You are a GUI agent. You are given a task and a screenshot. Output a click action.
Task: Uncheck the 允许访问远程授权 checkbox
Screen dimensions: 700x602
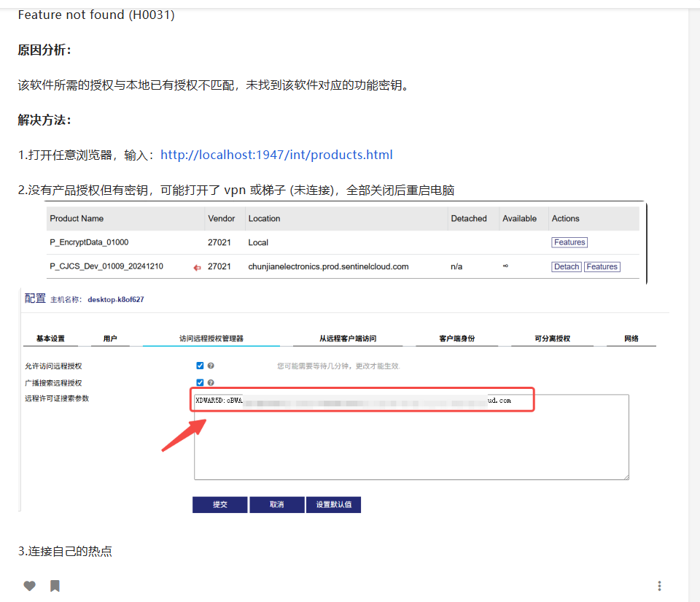pyautogui.click(x=200, y=366)
